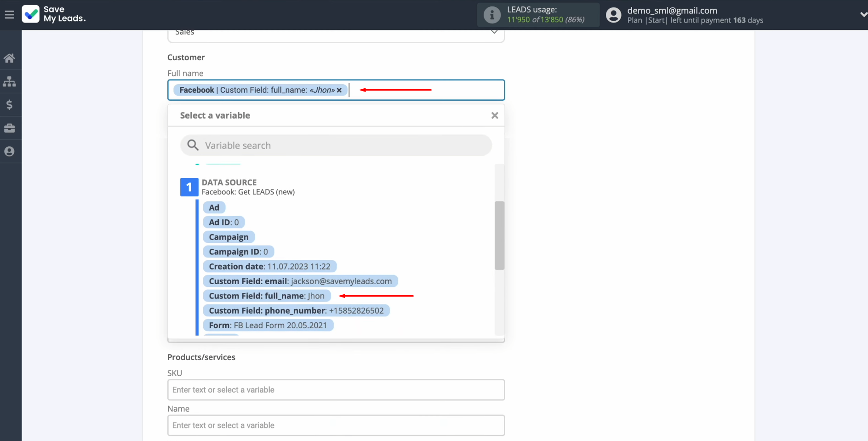Open billing dollar icon in sidebar
Screen dimensions: 868x441
[9, 105]
